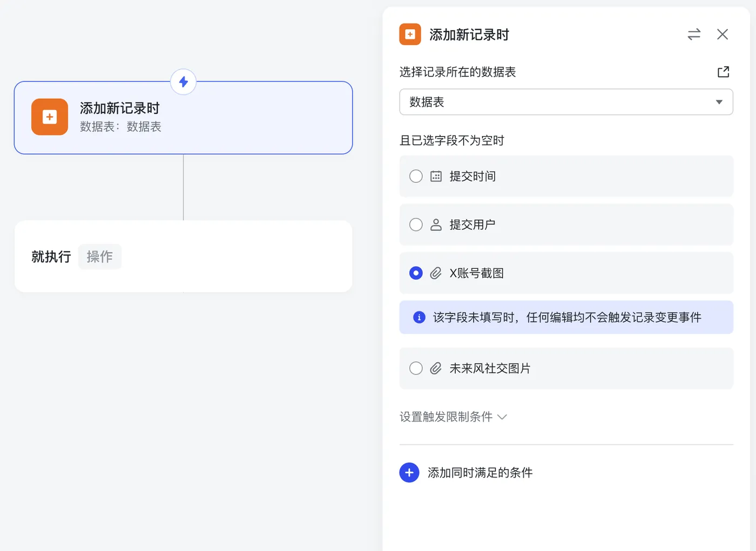
Task: Expand 设置触发限制条件 section
Action: click(453, 417)
